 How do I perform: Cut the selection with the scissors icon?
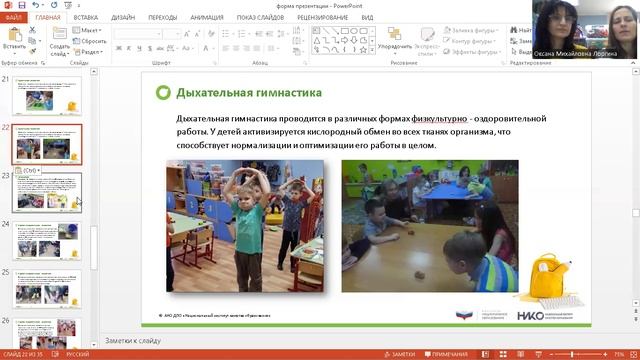(x=32, y=30)
